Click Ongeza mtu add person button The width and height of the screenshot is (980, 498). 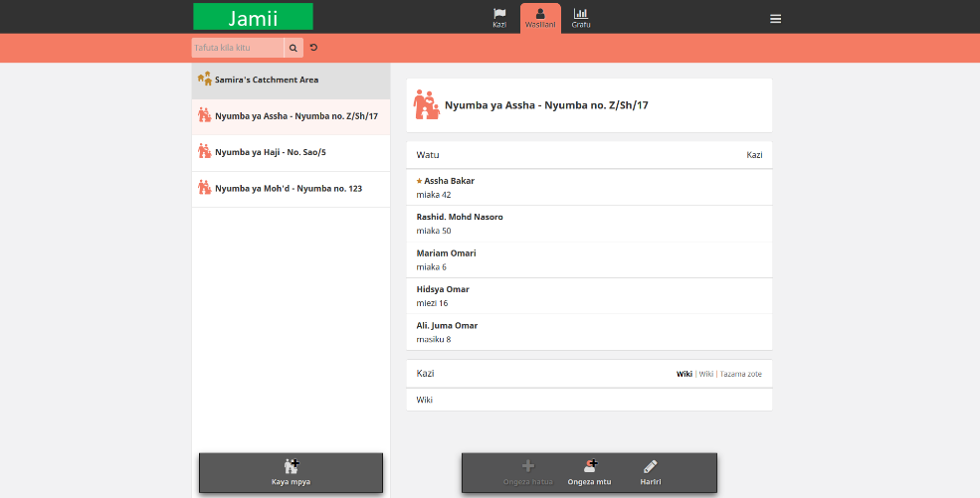589,473
